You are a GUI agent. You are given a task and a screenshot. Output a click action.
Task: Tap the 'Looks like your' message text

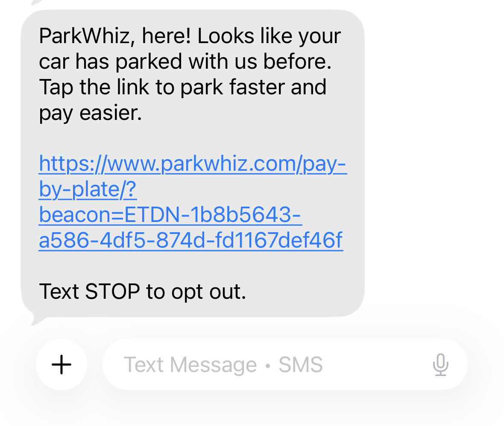[x=269, y=36]
